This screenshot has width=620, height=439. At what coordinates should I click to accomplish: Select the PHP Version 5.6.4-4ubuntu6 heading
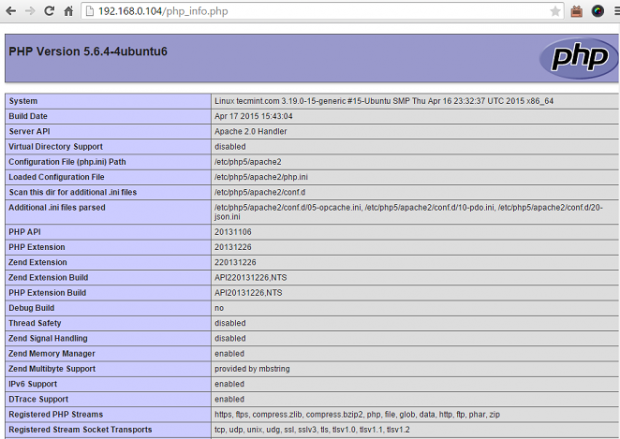click(88, 51)
